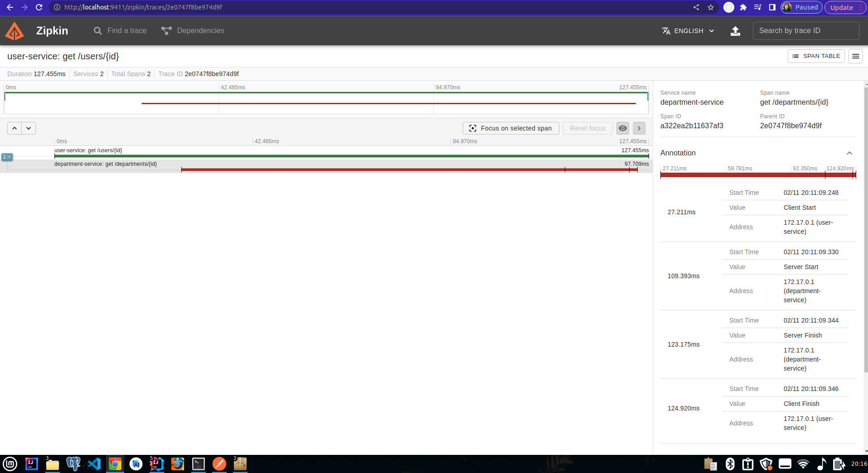
Task: Click the browser forward arrow
Action: tap(24, 7)
